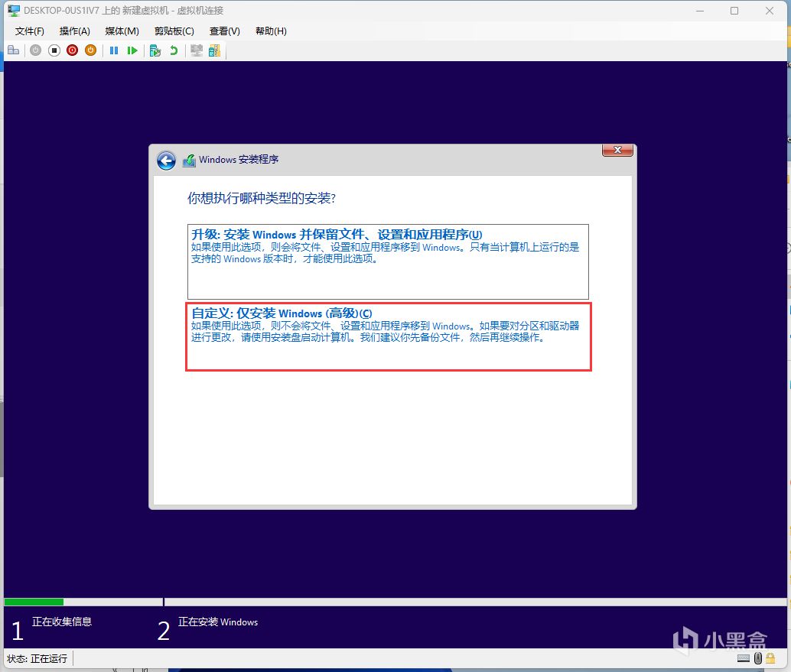This screenshot has width=791, height=672.
Task: Close the Windows Setup dialog
Action: point(617,151)
